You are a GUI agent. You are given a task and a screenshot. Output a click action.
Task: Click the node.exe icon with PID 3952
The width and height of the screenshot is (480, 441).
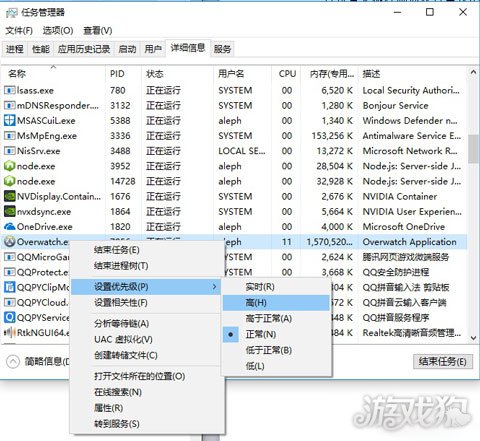[x=9, y=166]
